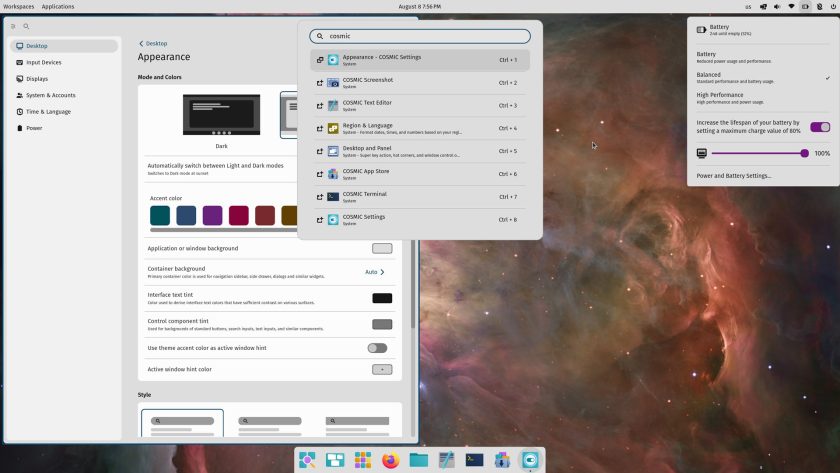This screenshot has width=840, height=473.
Task: Disable the 80% maximum battery charge toggle
Action: [820, 127]
